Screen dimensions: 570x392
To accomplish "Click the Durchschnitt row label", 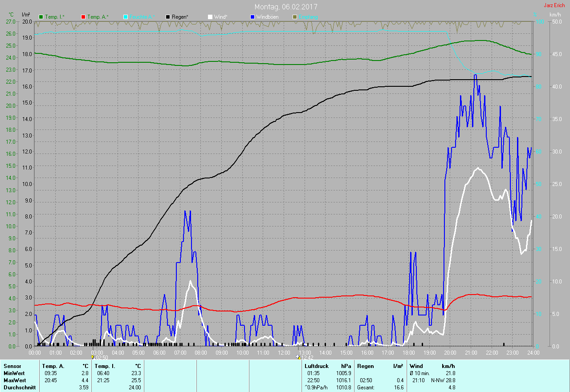I will coord(19,388).
